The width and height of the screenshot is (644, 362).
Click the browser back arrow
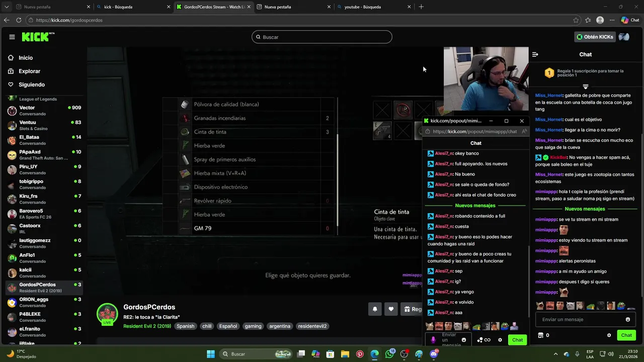click(x=7, y=20)
